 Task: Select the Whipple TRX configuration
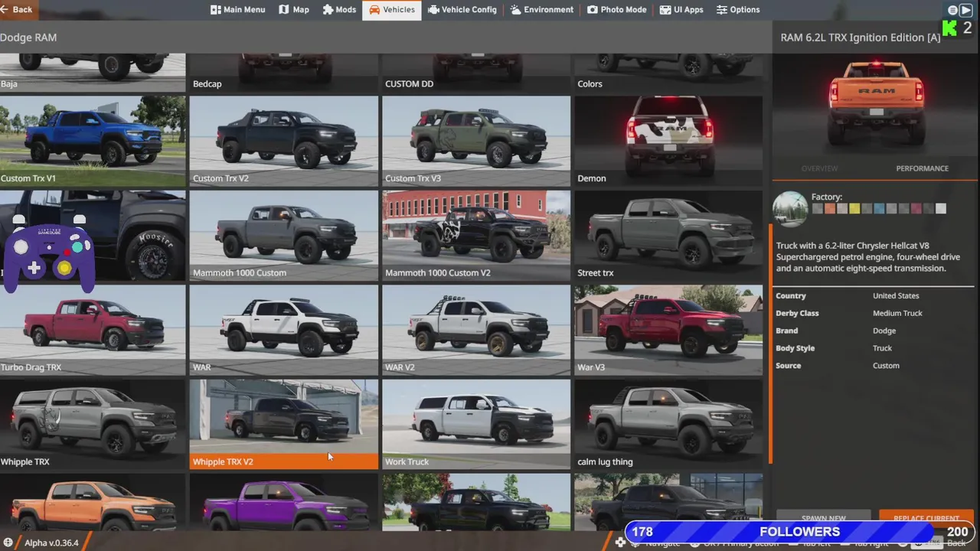pos(93,424)
